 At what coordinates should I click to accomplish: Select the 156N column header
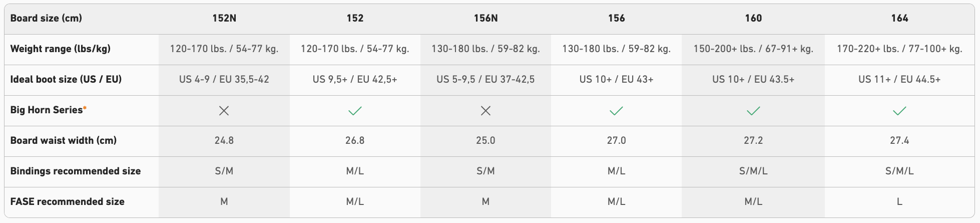click(x=485, y=19)
